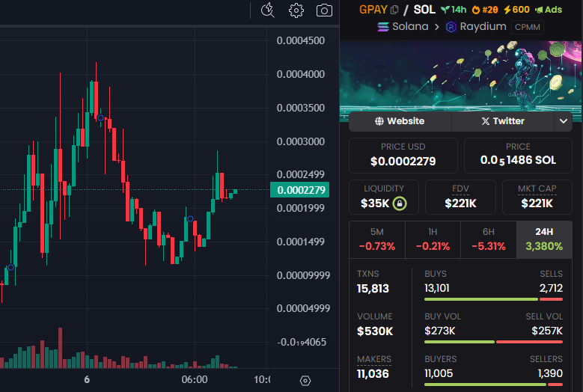The height and width of the screenshot is (392, 583).
Task: Click the 14h token age sprout indicator
Action: pos(454,10)
